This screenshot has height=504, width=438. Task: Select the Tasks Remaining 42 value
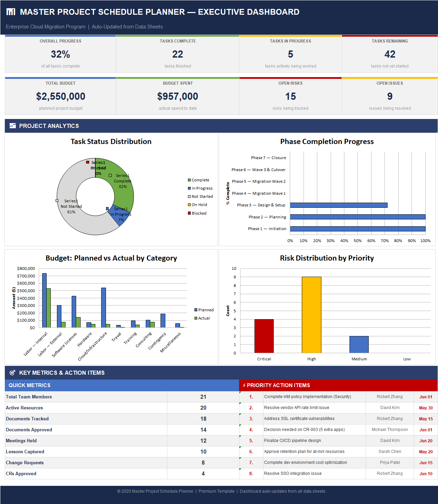pyautogui.click(x=390, y=54)
